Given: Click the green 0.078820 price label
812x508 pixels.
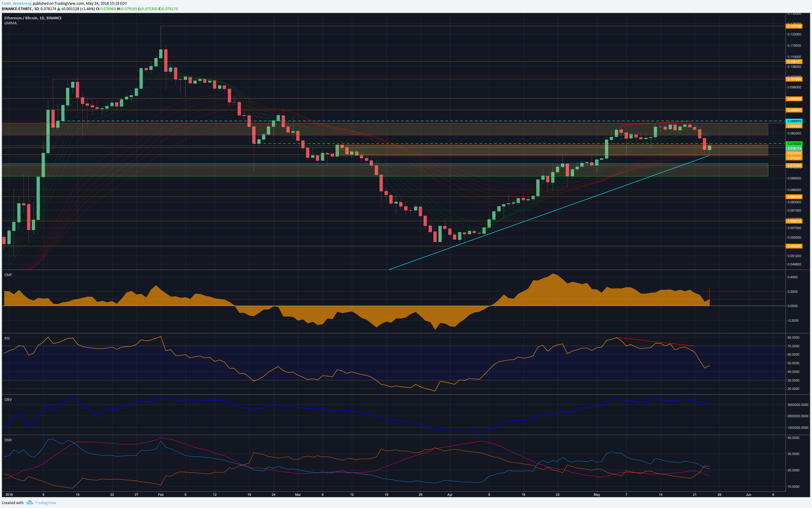Looking at the screenshot, I should tap(794, 144).
